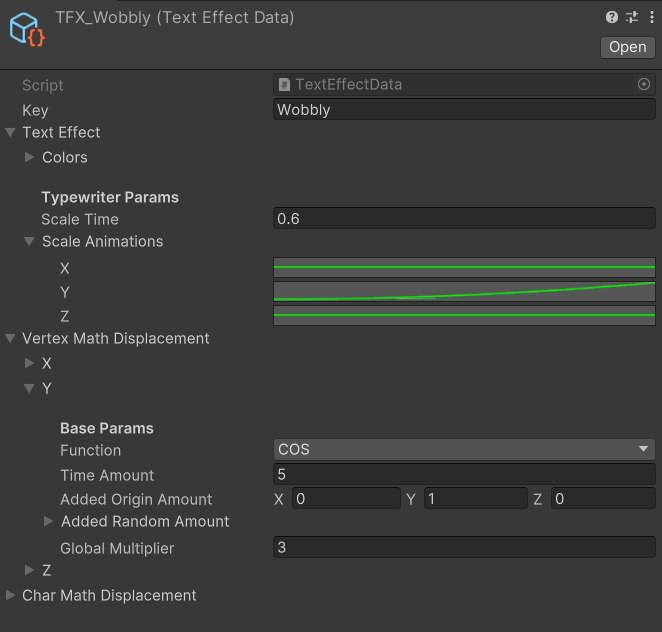Open the three-dot inspector context menu
The image size is (662, 632).
(652, 17)
